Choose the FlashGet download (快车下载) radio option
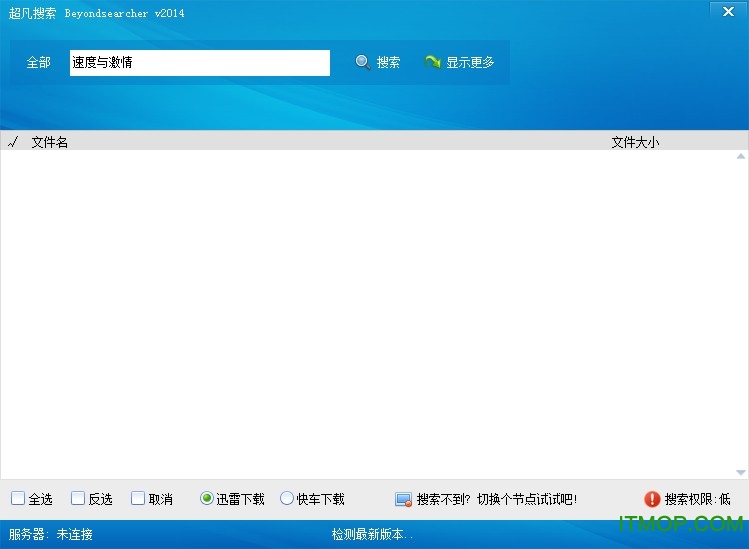Screen dimensions: 749x549 coord(287,499)
